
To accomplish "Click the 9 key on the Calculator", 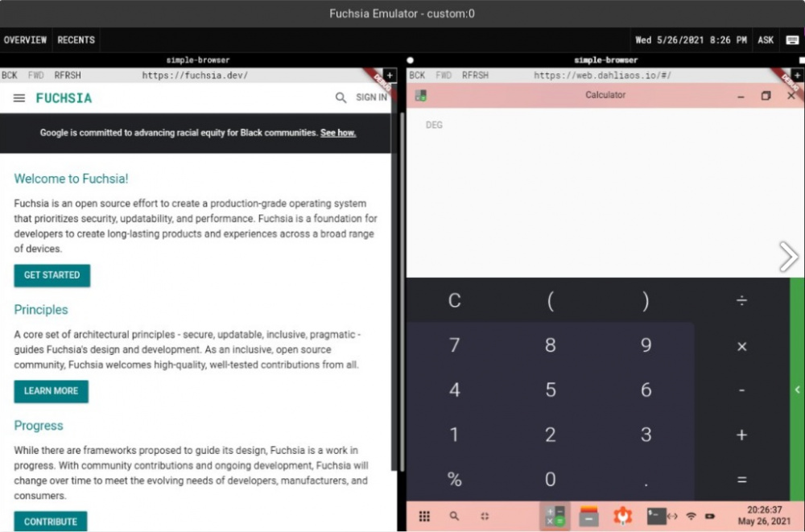I will point(646,345).
